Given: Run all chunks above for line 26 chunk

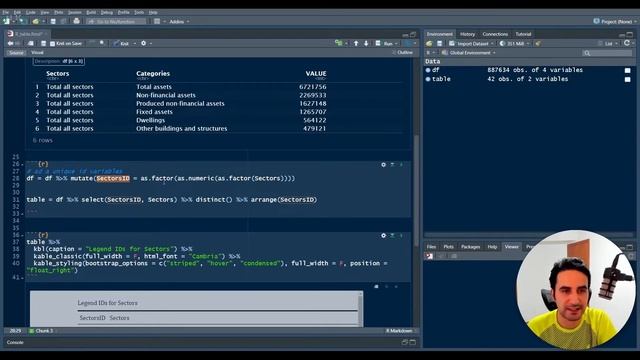Looking at the screenshot, I should [x=392, y=165].
